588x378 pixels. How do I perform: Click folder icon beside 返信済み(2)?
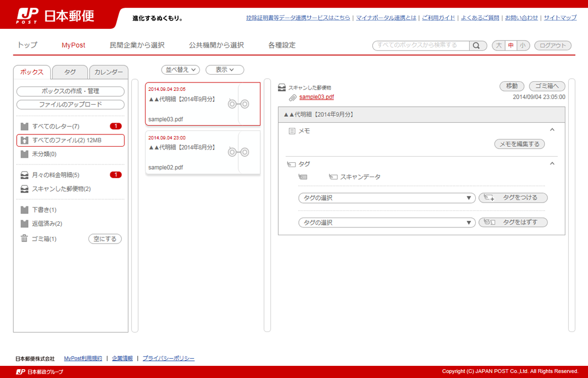[x=24, y=224]
